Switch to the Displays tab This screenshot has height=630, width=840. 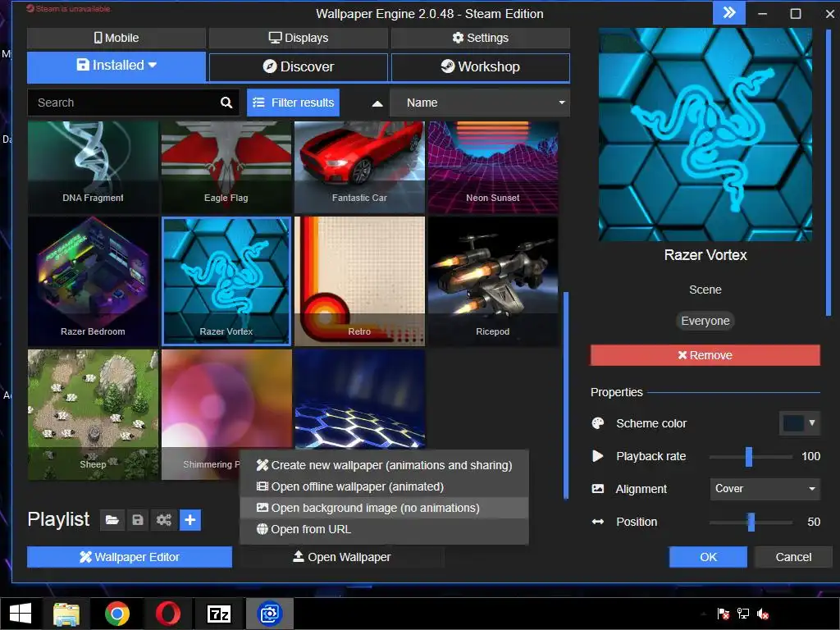[x=299, y=38]
